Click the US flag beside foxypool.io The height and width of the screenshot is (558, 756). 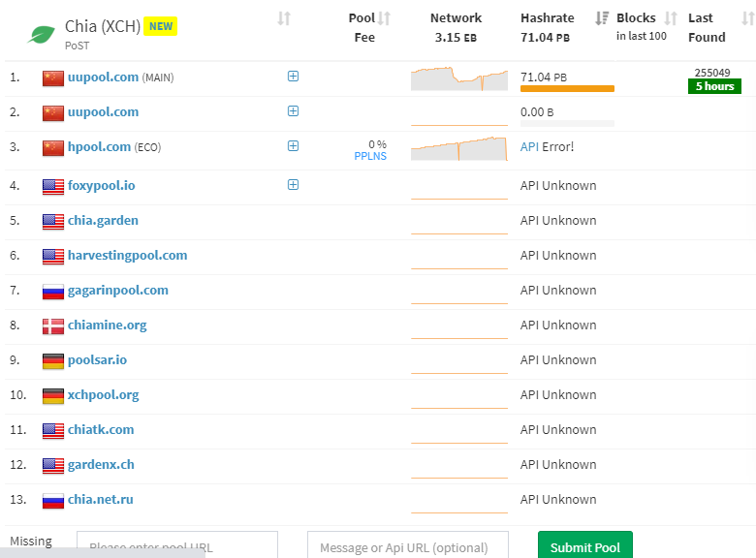pos(53,187)
